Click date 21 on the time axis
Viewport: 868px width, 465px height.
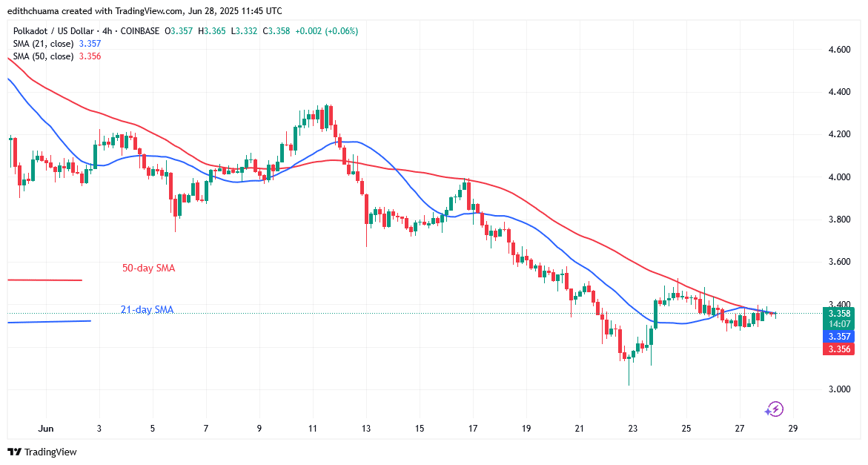click(580, 429)
